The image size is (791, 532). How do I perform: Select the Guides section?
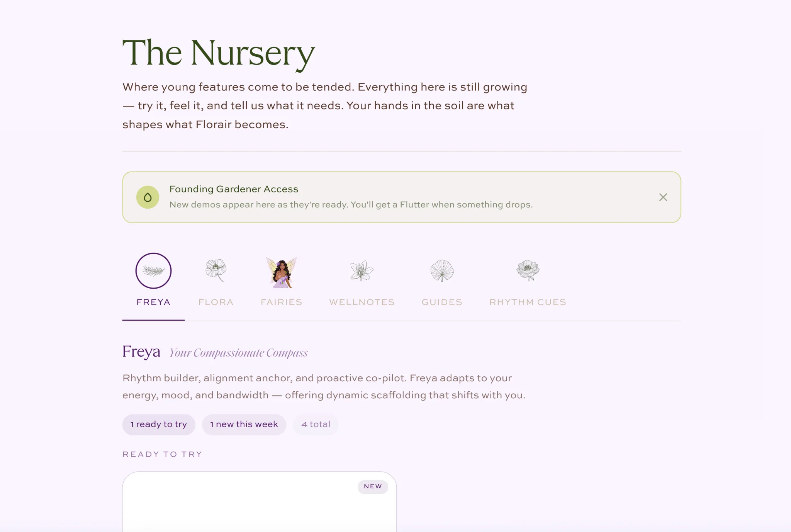442,302
